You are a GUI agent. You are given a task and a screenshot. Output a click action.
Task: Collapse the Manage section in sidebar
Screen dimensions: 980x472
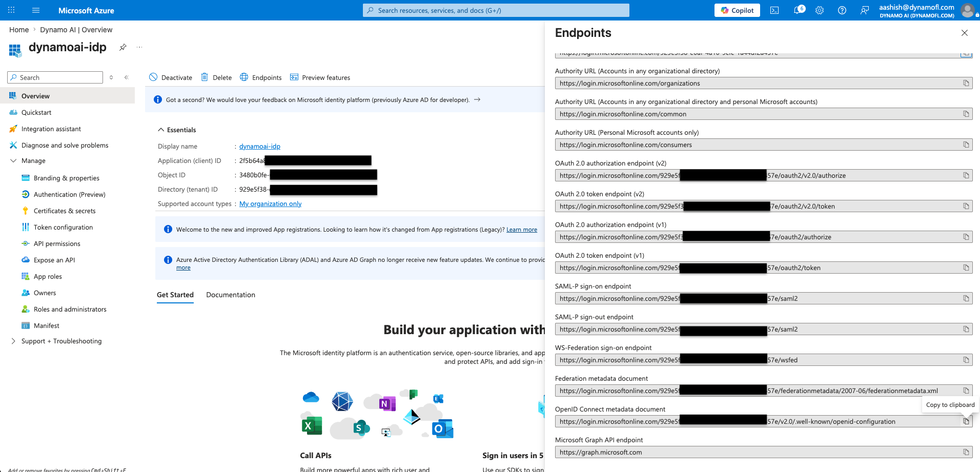(x=13, y=160)
